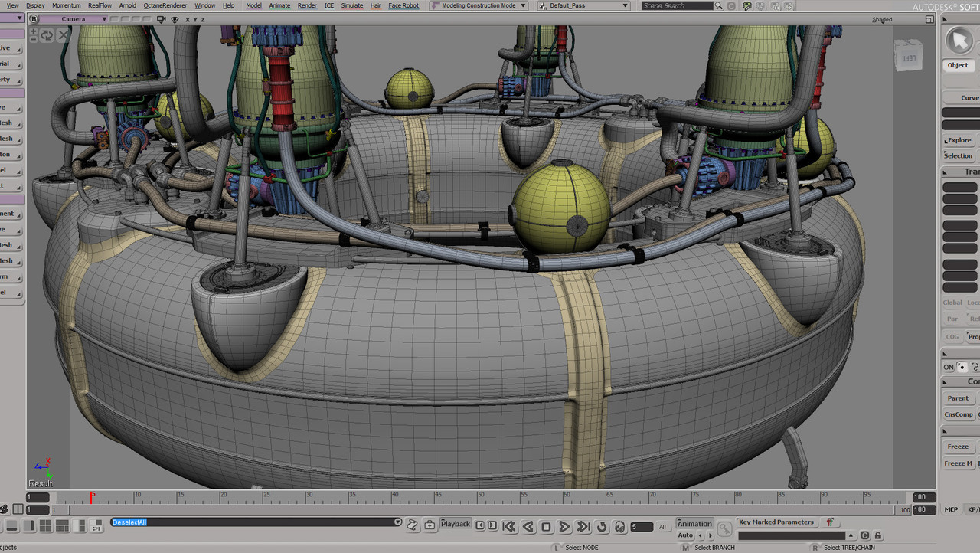
Task: Toggle the lock icon beside marked parameters
Action: point(878,536)
